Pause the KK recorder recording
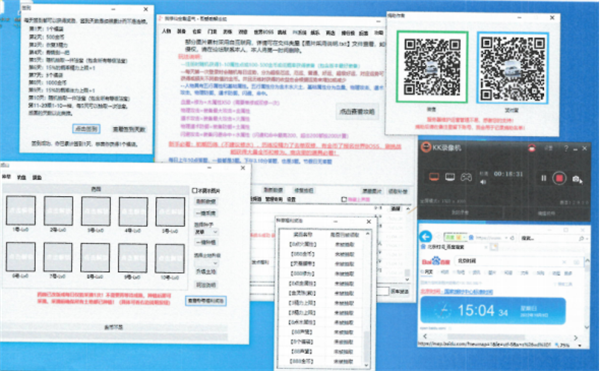Image resolution: width=600 pixels, height=371 pixels. click(x=543, y=178)
